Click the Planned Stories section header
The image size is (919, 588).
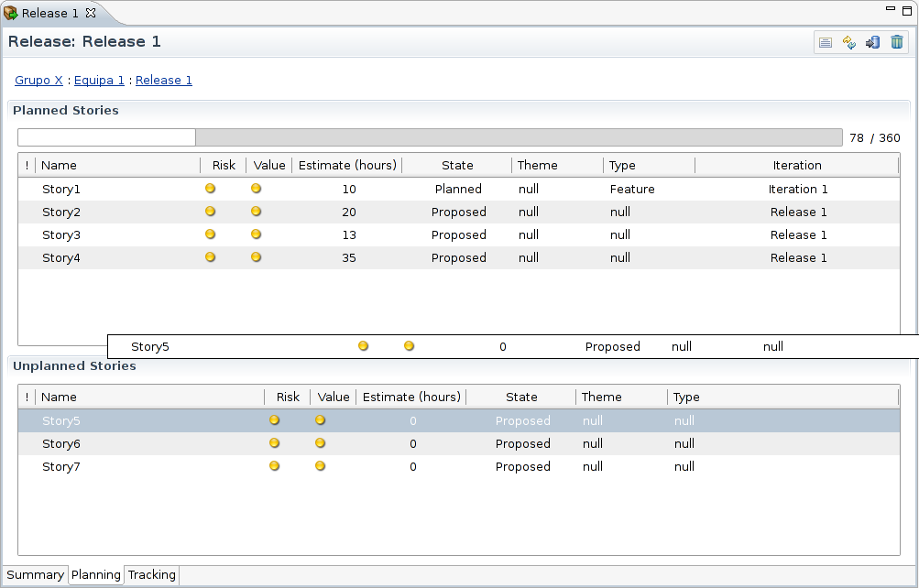[66, 110]
